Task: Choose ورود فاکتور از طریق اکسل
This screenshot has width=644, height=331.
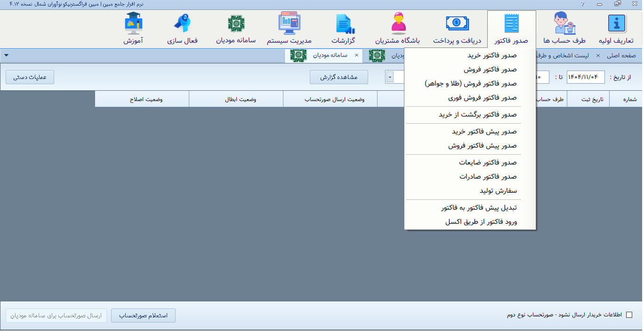Action: [481, 222]
